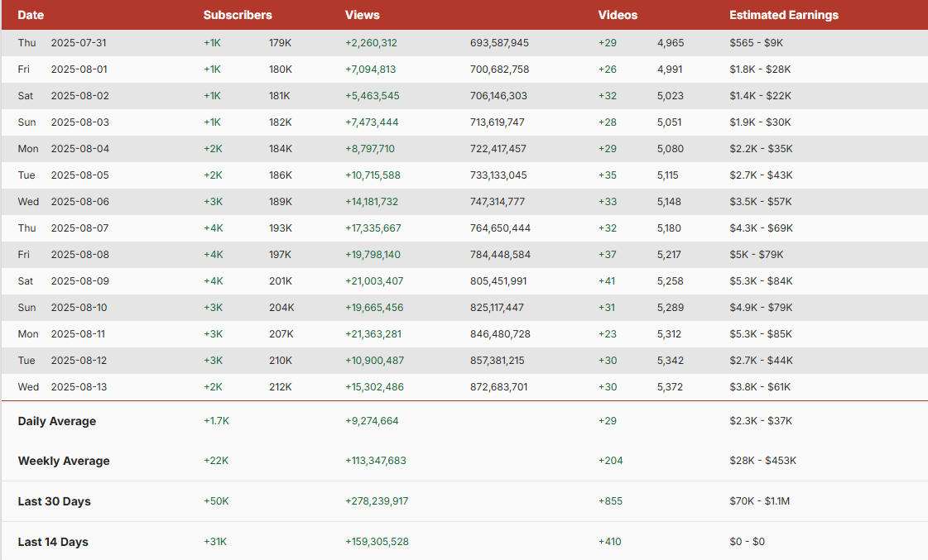Select the date 2025-08-10
The image size is (928, 560).
(79, 308)
